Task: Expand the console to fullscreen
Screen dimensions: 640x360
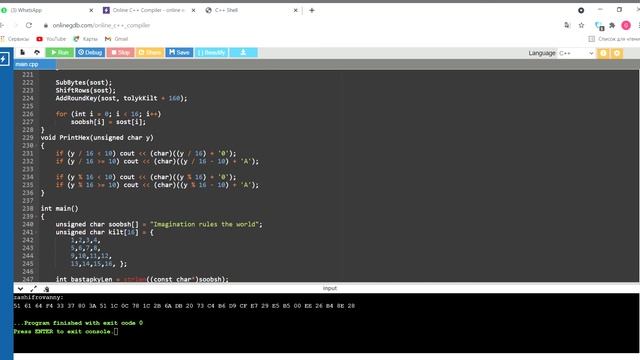Action: 33,289
